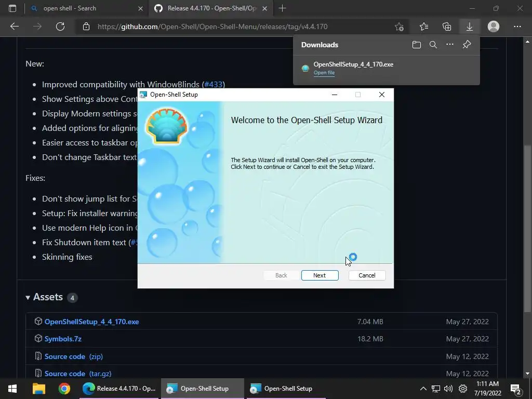
Task: Select first Open-Shell Setup taskbar item
Action: (x=202, y=389)
